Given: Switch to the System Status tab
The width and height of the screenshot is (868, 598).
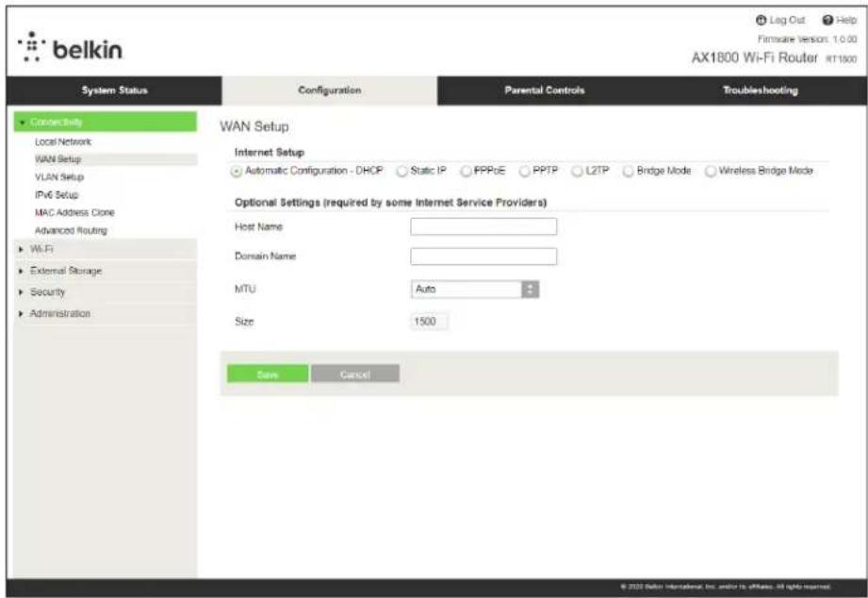Looking at the screenshot, I should tap(114, 91).
